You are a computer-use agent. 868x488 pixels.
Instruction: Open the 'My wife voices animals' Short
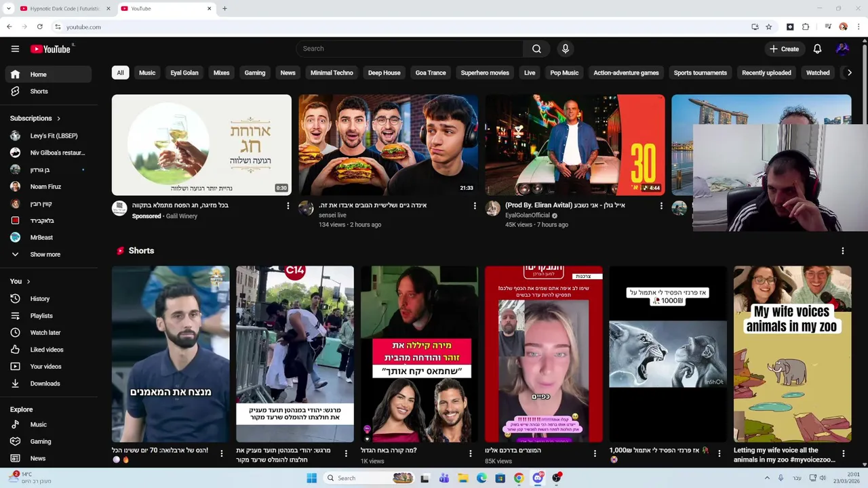[x=792, y=354]
